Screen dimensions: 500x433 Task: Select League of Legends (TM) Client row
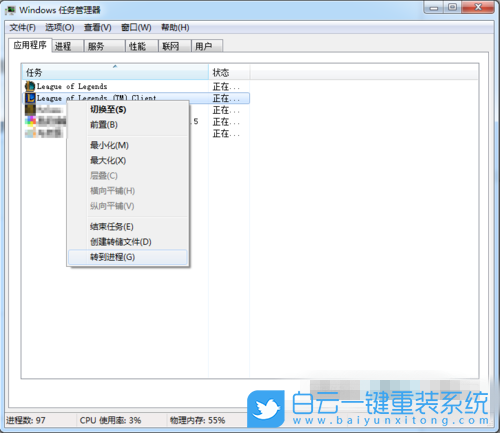coord(136,98)
